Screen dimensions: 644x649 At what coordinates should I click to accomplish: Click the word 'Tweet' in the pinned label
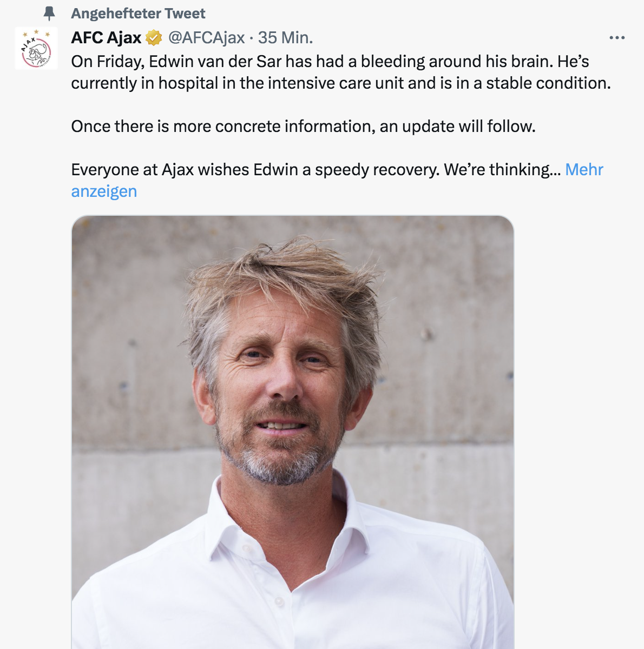point(185,14)
